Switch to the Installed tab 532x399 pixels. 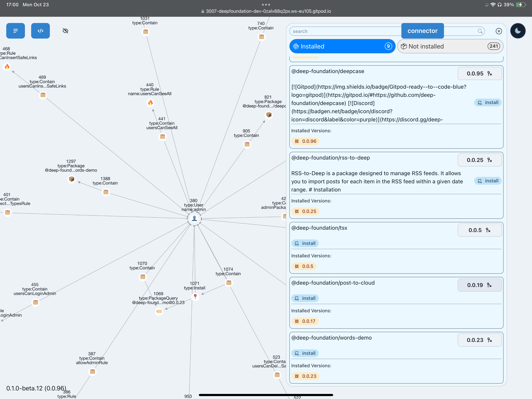342,46
